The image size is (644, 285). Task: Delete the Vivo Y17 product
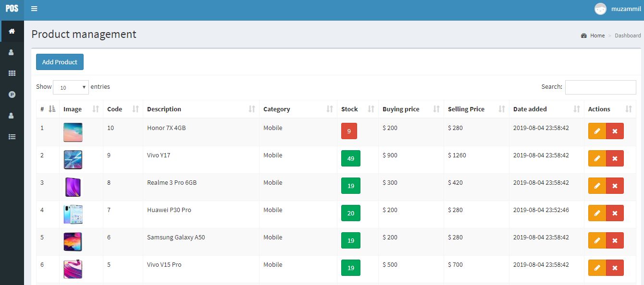coord(615,158)
